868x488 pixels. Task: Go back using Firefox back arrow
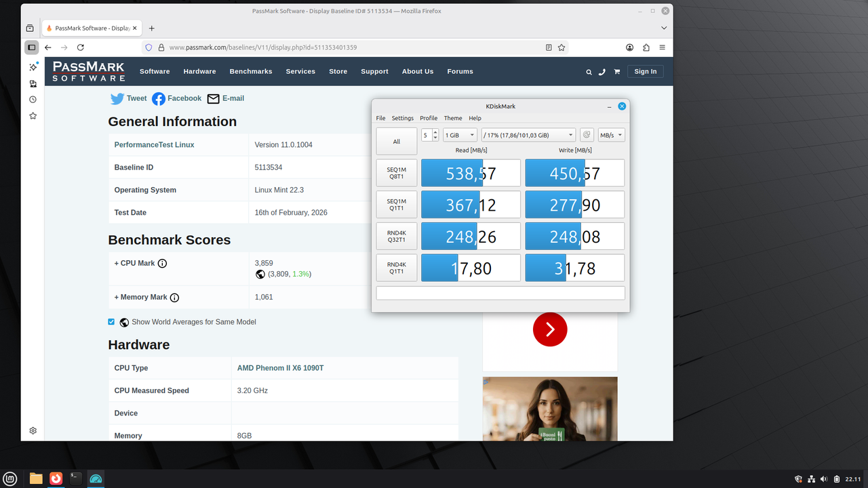[x=47, y=47]
